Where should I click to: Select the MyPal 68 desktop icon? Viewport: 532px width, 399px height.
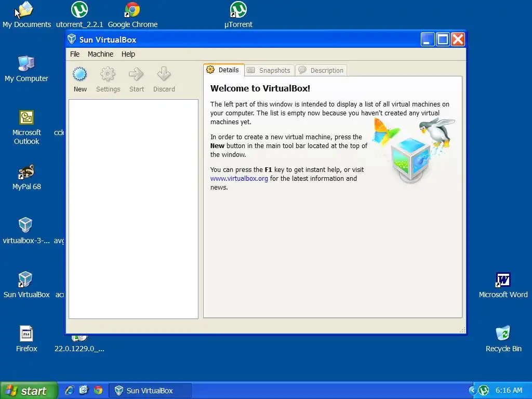[26, 177]
